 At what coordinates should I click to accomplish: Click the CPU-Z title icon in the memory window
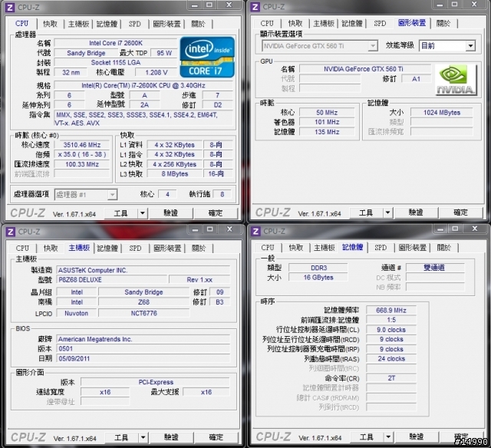point(255,231)
